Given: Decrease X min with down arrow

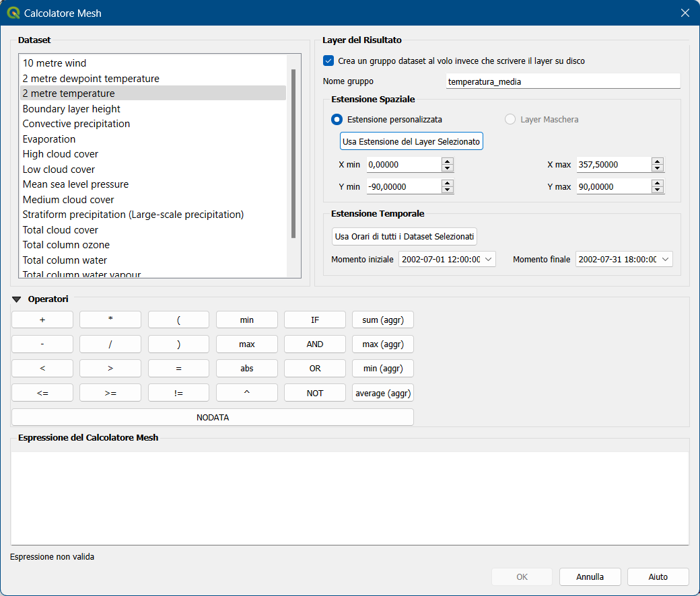Looking at the screenshot, I should pos(448,168).
